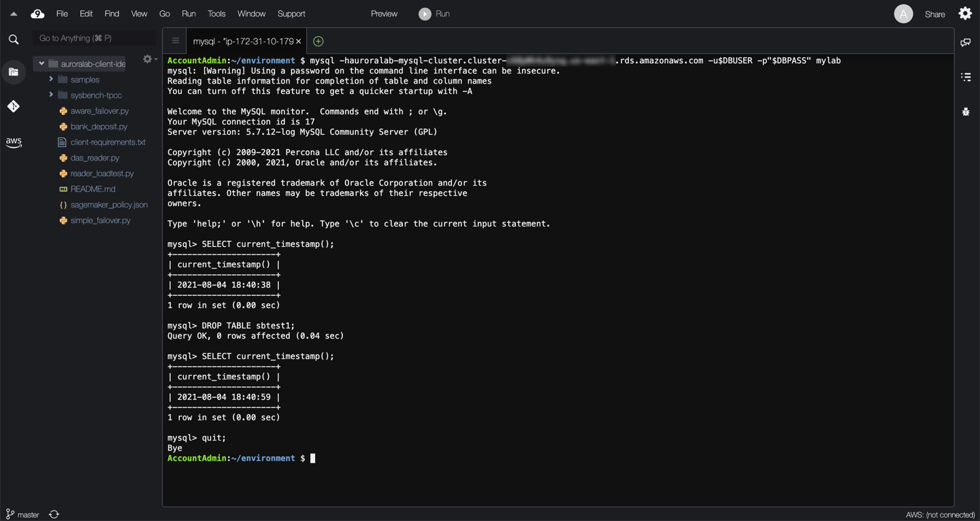Click the Cloud9 cloud logo icon

(37, 14)
